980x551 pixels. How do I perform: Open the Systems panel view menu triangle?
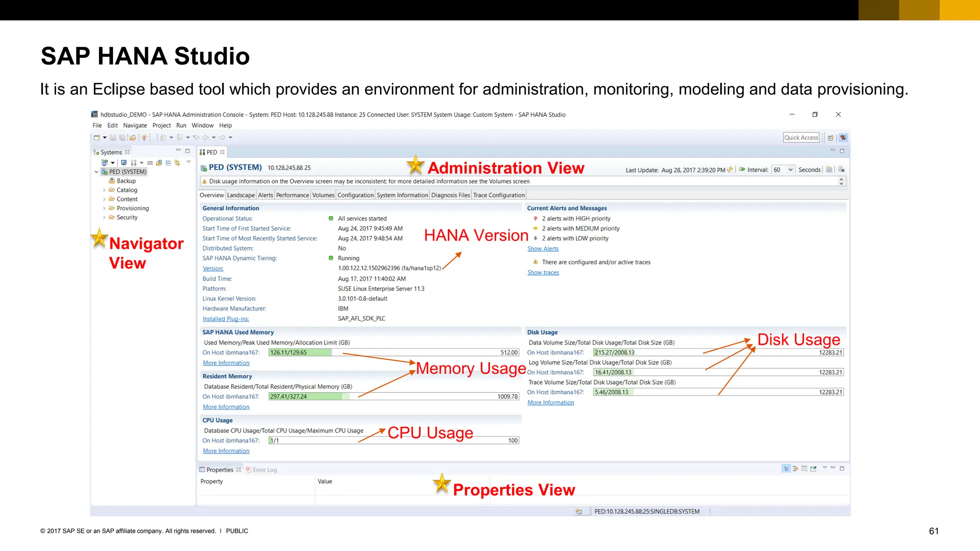(189, 162)
